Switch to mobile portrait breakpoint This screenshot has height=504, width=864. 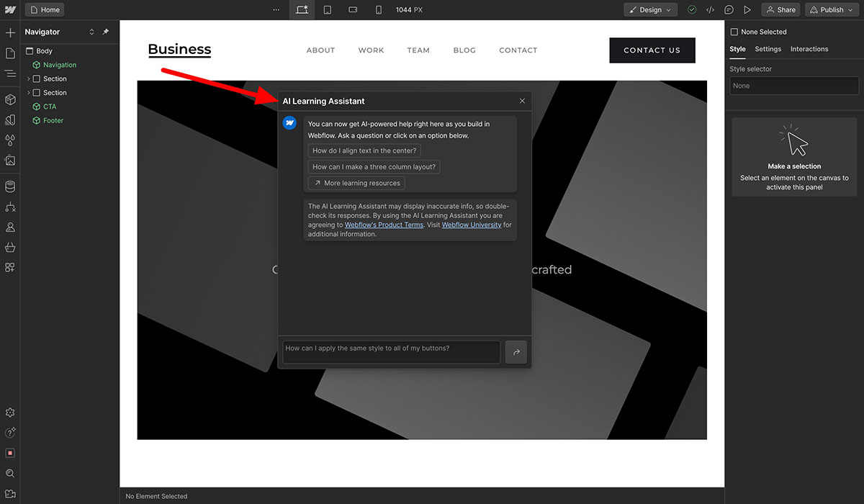pyautogui.click(x=379, y=10)
